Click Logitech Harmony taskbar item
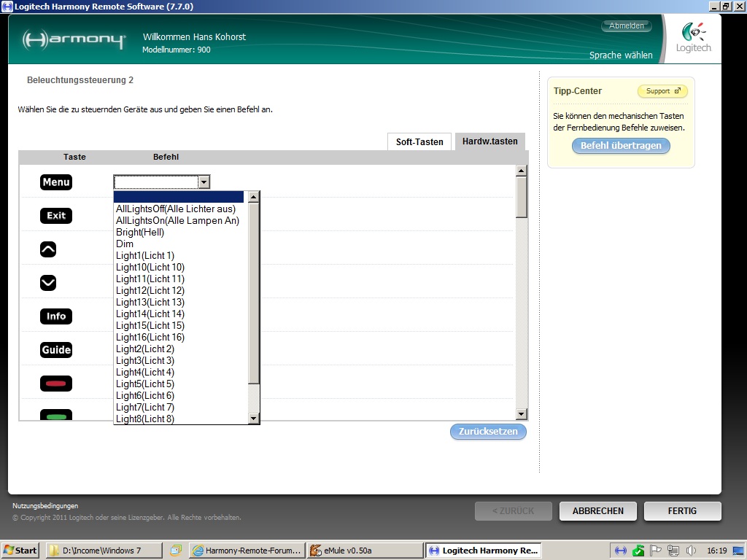747x560 pixels. pyautogui.click(x=484, y=551)
